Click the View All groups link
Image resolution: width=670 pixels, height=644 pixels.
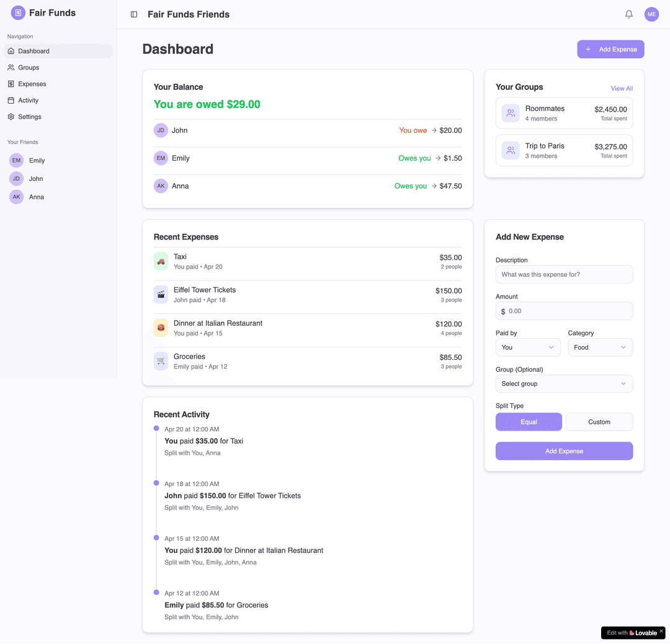point(621,89)
